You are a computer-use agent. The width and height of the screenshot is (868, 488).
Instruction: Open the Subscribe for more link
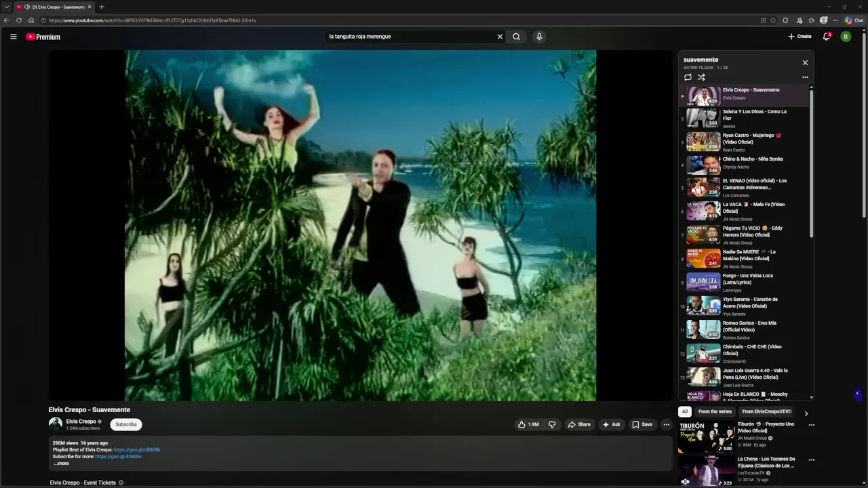tap(118, 456)
